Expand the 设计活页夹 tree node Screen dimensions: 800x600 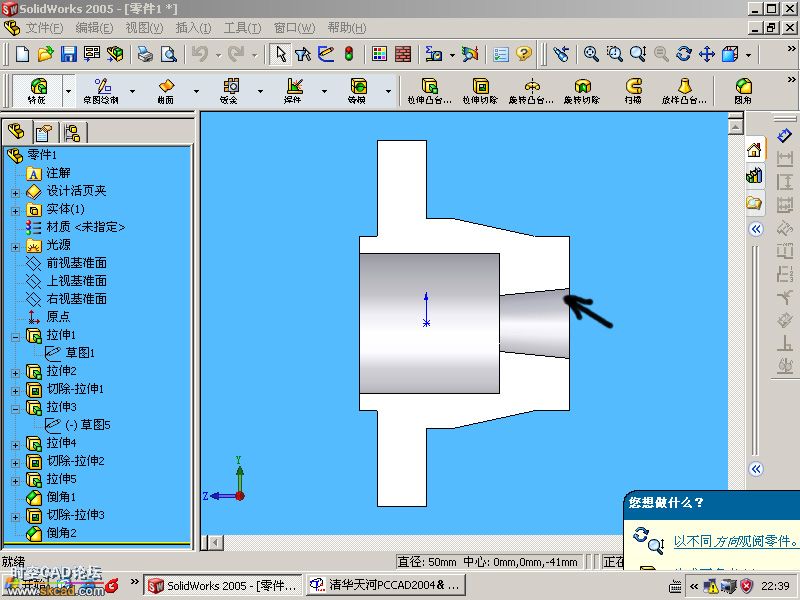coord(15,193)
